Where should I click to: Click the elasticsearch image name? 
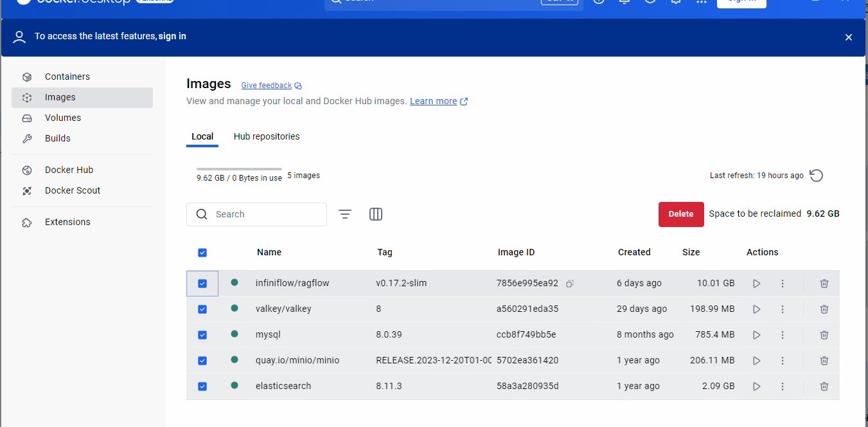[x=283, y=386]
